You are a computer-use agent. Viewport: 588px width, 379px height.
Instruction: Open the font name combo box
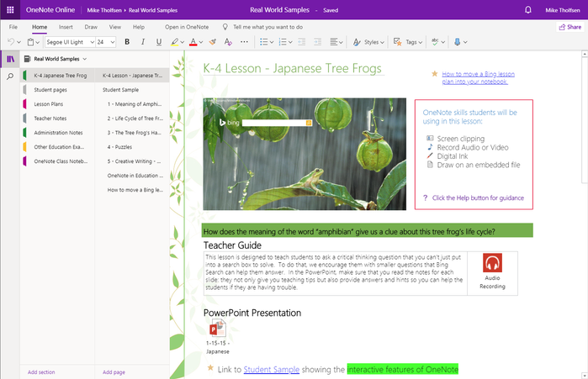[70, 42]
